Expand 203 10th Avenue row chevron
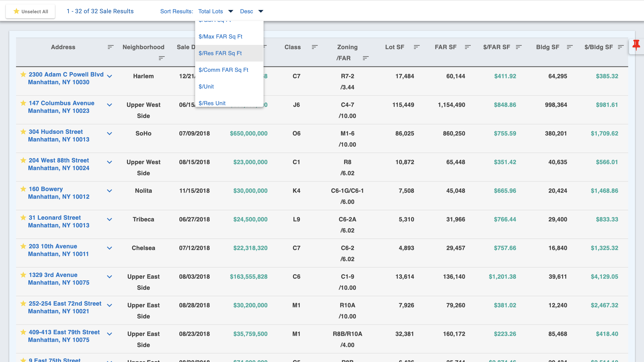The height and width of the screenshot is (362, 644). (109, 248)
